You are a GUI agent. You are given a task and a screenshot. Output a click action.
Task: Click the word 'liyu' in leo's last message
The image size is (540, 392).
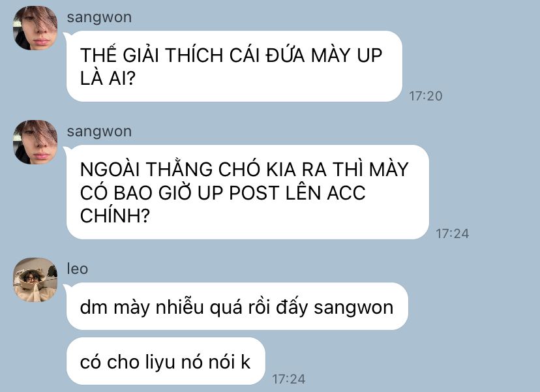[x=160, y=363]
